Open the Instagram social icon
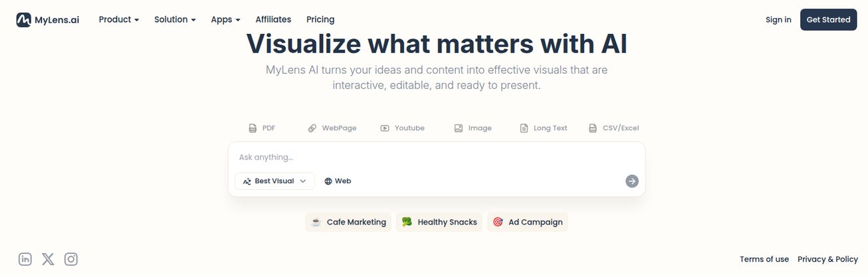868x275 pixels. [x=71, y=259]
